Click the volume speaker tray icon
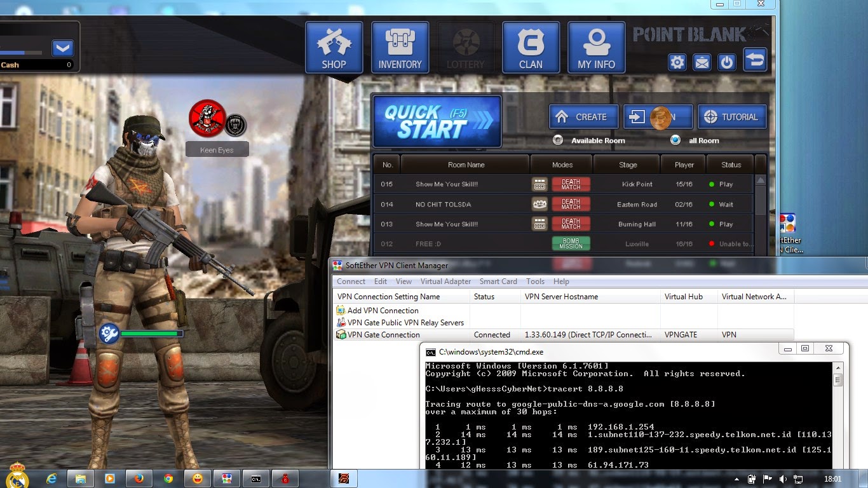The height and width of the screenshot is (488, 868). (782, 479)
